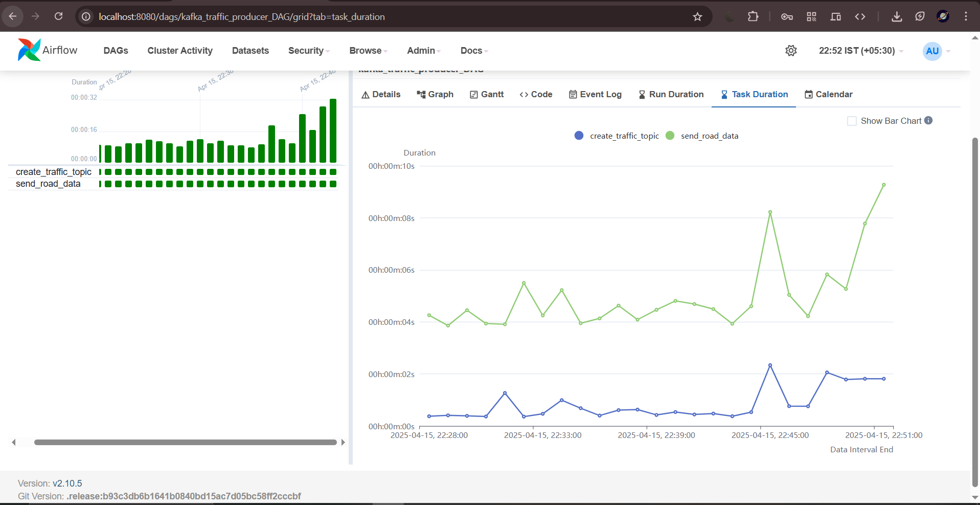
Task: Expand the Browse dropdown menu
Action: pyautogui.click(x=368, y=51)
